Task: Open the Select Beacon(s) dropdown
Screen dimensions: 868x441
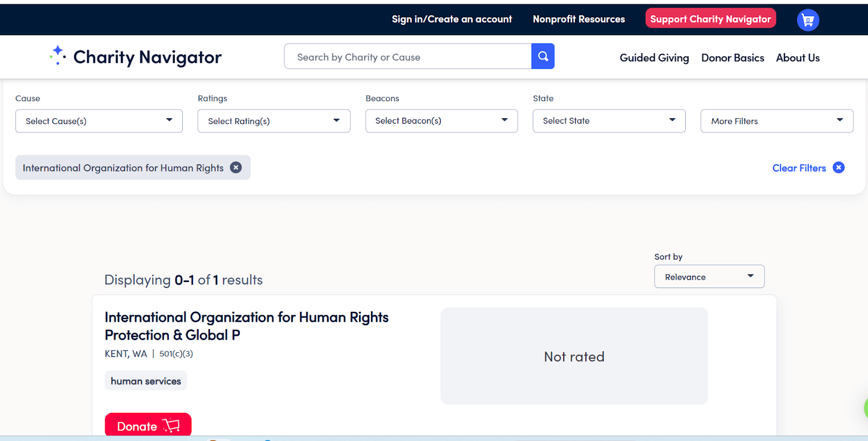Action: (441, 120)
